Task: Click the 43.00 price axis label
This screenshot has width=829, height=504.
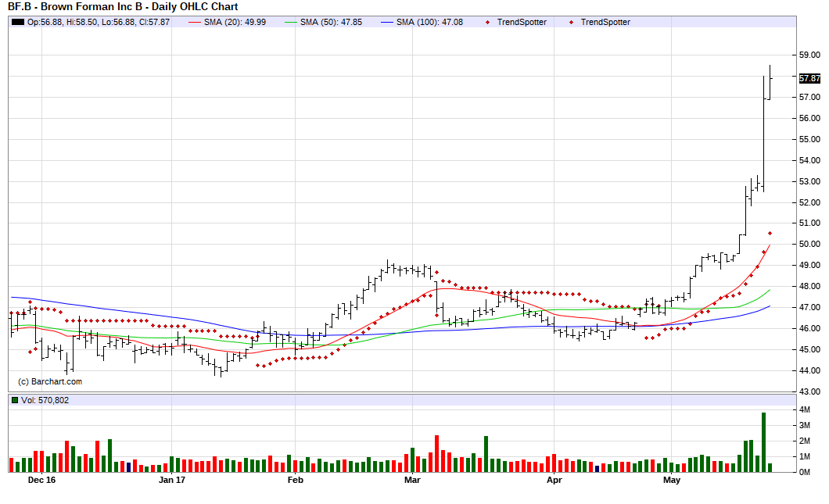Action: coord(809,391)
